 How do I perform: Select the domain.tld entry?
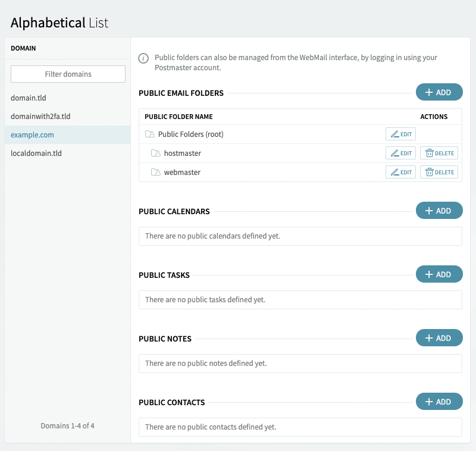28,98
